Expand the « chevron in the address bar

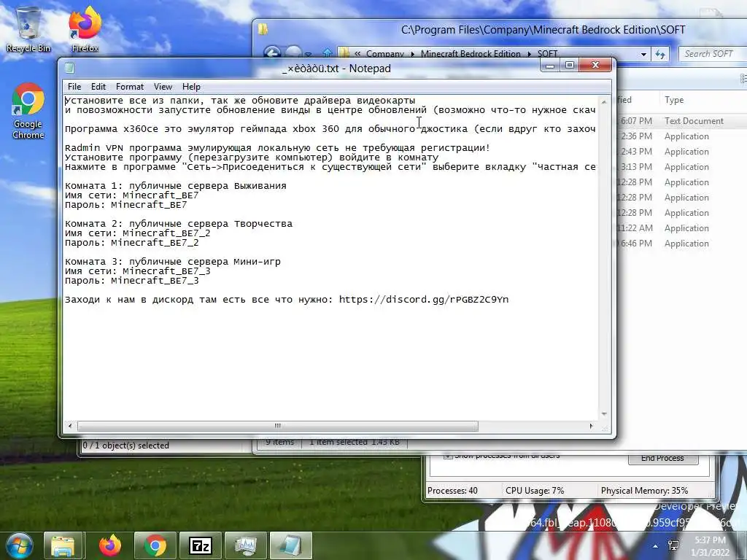coord(357,54)
